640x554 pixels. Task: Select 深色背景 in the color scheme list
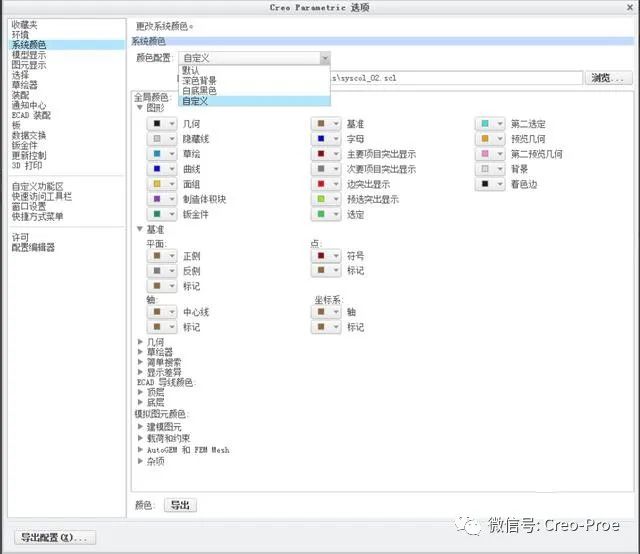[x=254, y=81]
